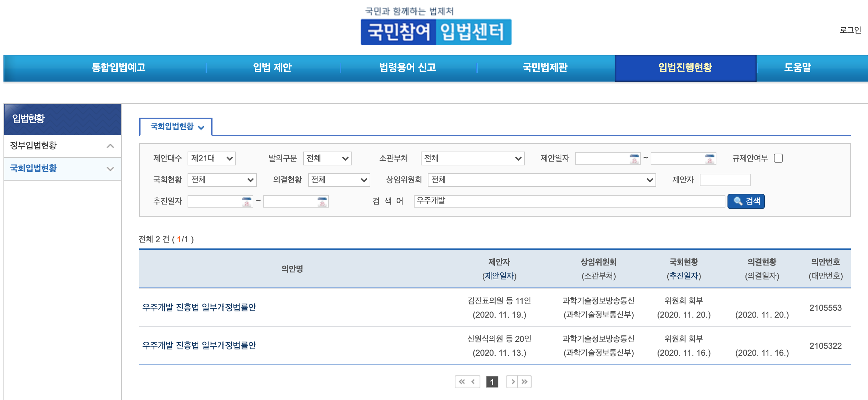Go to first page of results

(x=462, y=382)
